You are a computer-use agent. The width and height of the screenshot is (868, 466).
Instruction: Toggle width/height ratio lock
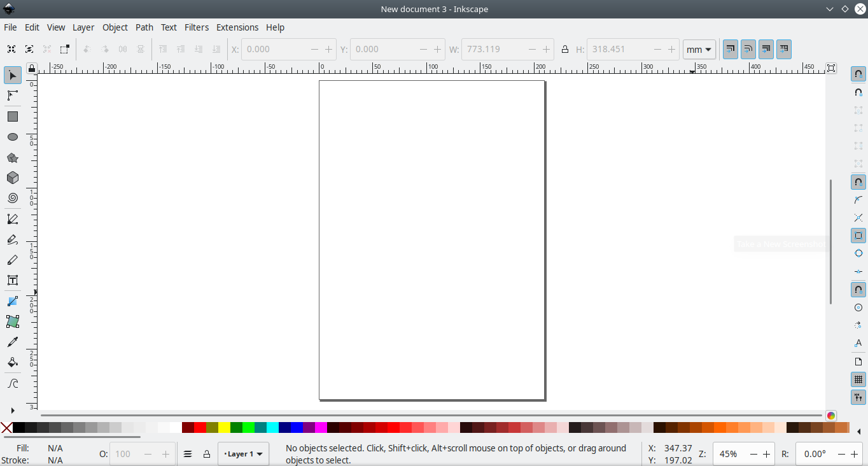coord(565,49)
